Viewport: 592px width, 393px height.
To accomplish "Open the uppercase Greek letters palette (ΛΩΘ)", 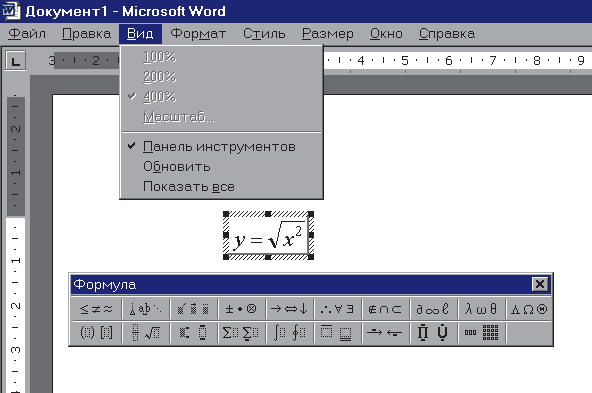I will (x=529, y=309).
